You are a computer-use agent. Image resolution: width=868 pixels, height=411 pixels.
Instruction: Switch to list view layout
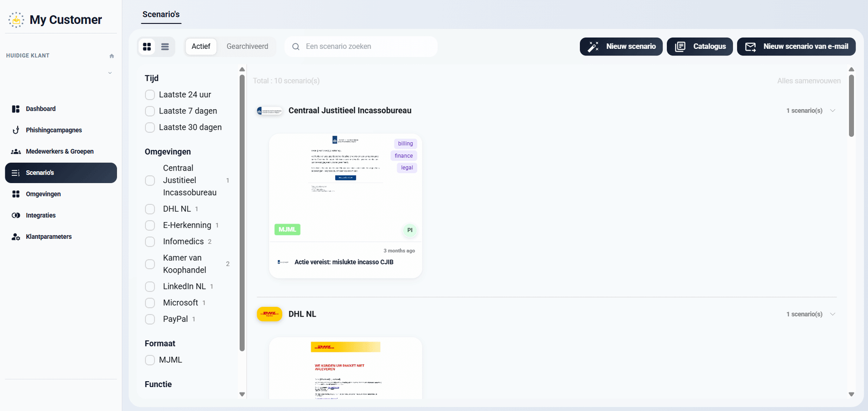pyautogui.click(x=165, y=47)
